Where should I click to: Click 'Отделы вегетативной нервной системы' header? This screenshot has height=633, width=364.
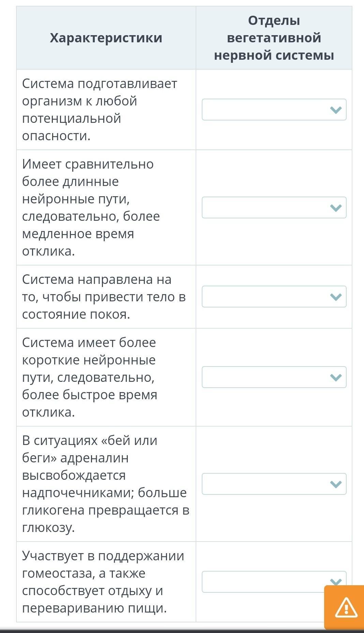[x=274, y=38]
